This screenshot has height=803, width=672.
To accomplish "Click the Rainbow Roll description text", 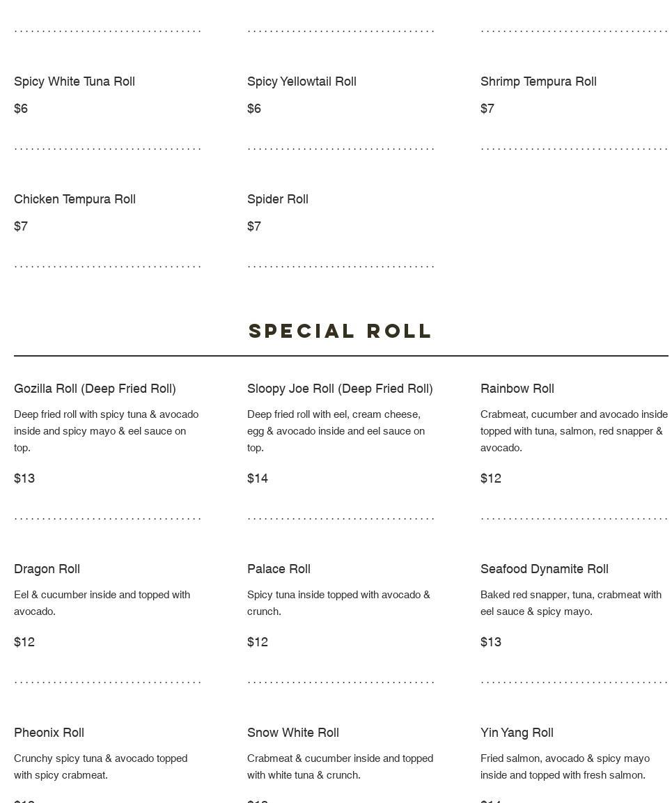I will (x=574, y=430).
